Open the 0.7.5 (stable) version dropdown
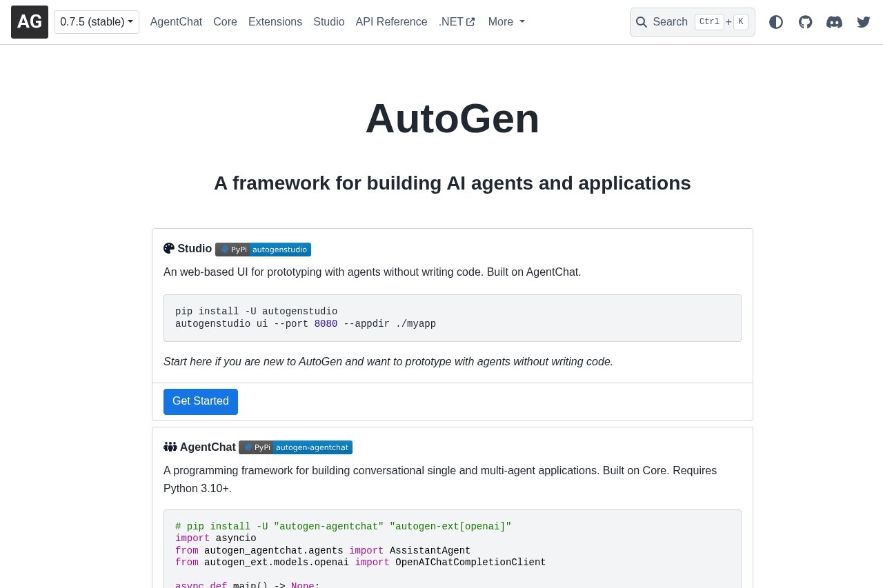 (97, 22)
